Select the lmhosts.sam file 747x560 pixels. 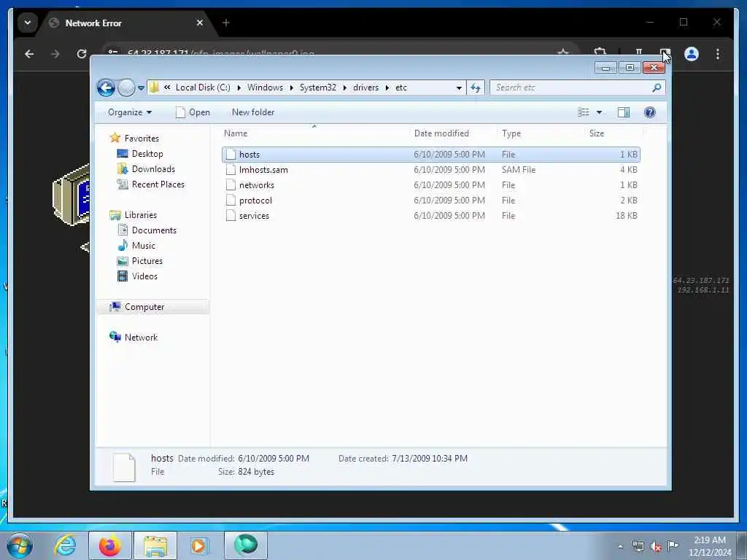(430, 169)
